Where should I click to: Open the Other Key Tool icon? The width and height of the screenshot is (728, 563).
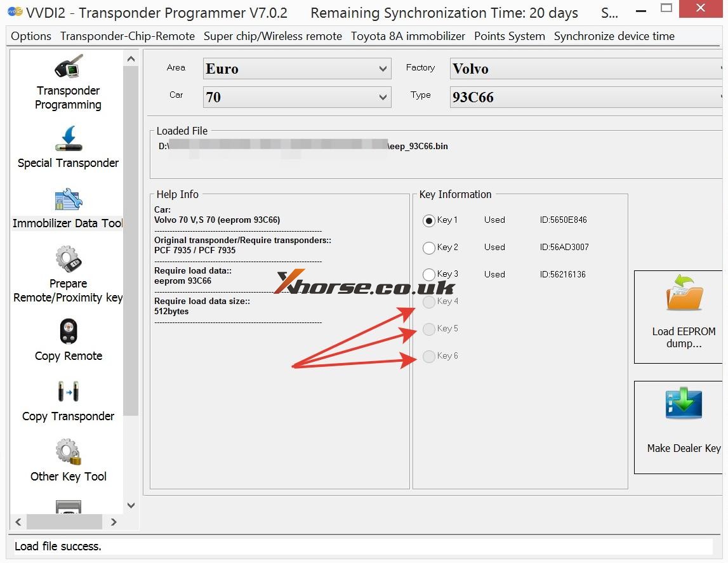[x=68, y=453]
